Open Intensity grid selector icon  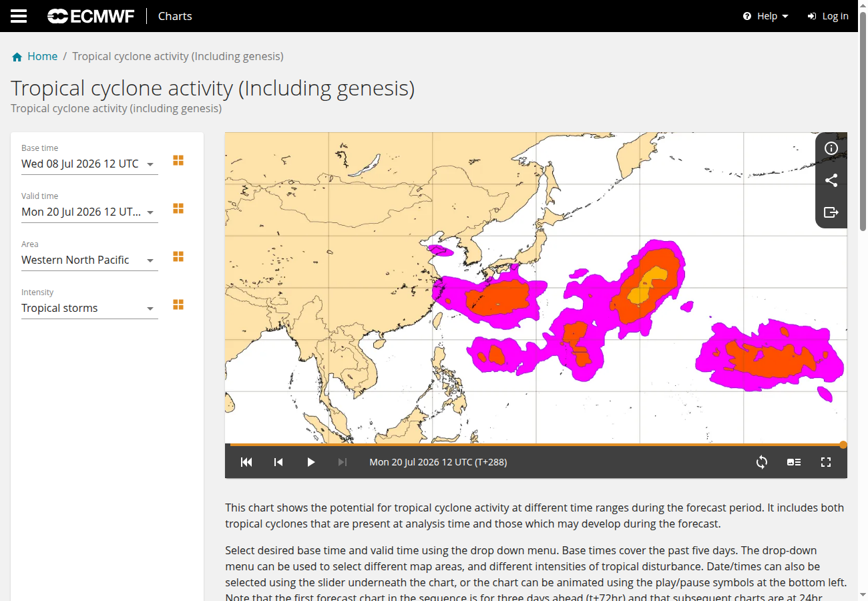tap(178, 305)
